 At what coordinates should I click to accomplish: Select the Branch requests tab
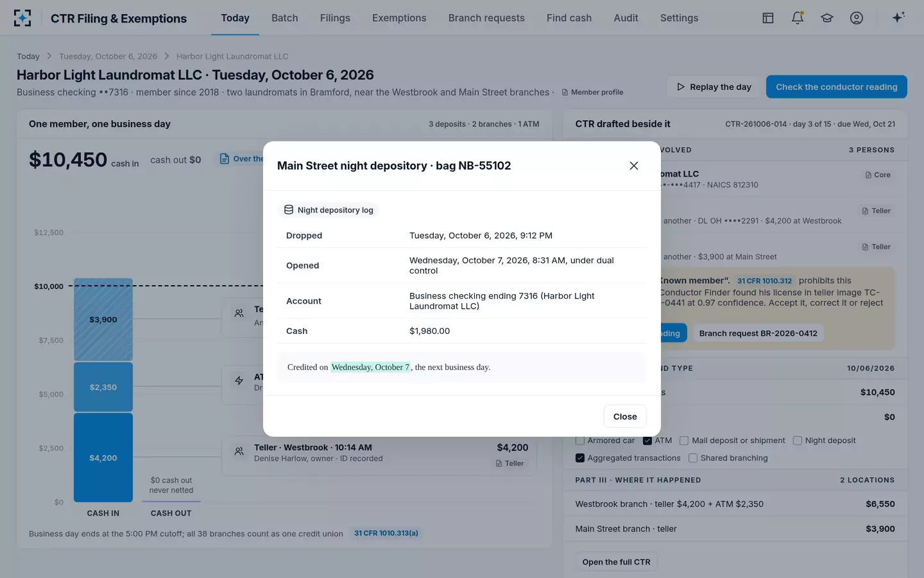click(486, 18)
